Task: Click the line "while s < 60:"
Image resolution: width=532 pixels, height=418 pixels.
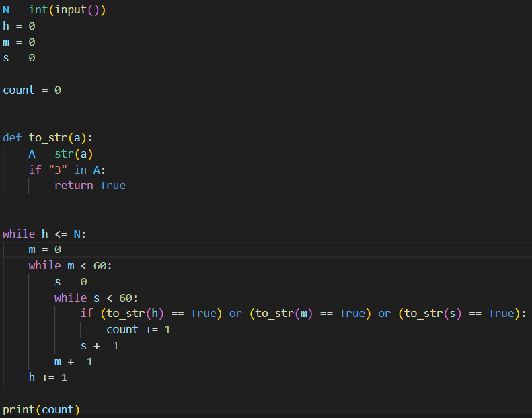Action: point(96,298)
